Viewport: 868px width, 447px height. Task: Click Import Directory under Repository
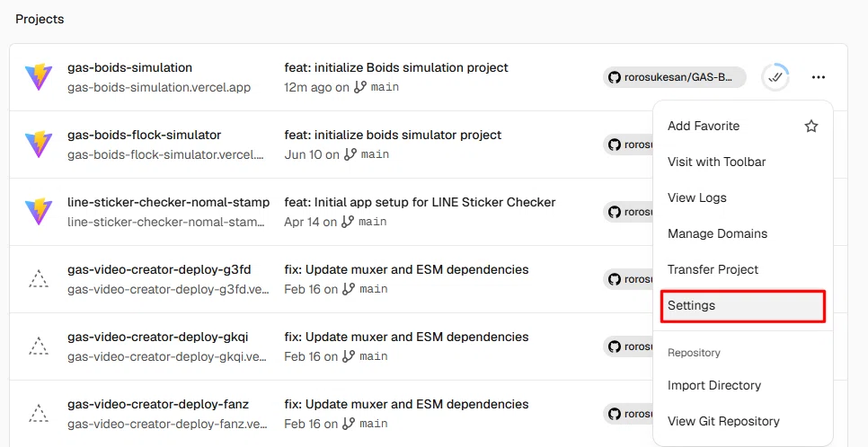743,385
